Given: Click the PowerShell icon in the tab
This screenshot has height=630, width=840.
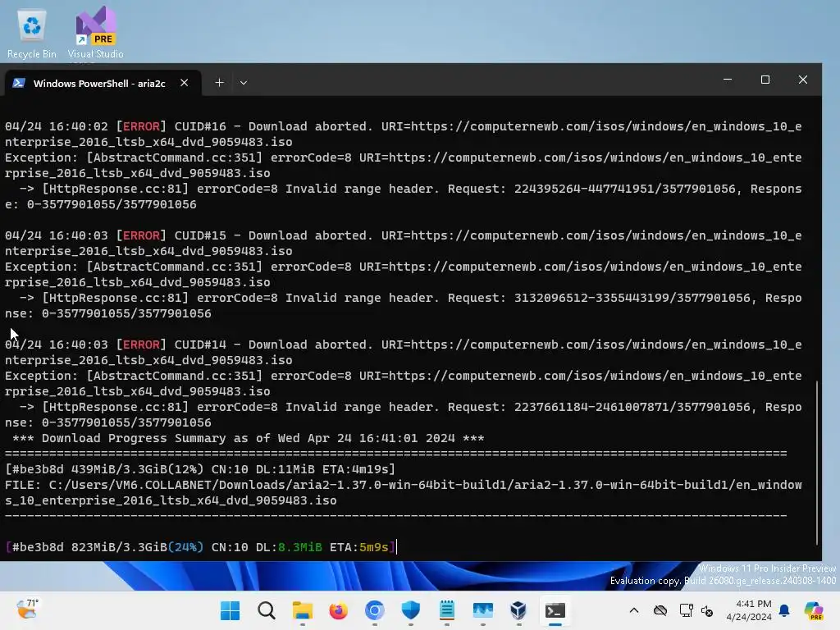Looking at the screenshot, I should pyautogui.click(x=19, y=83).
